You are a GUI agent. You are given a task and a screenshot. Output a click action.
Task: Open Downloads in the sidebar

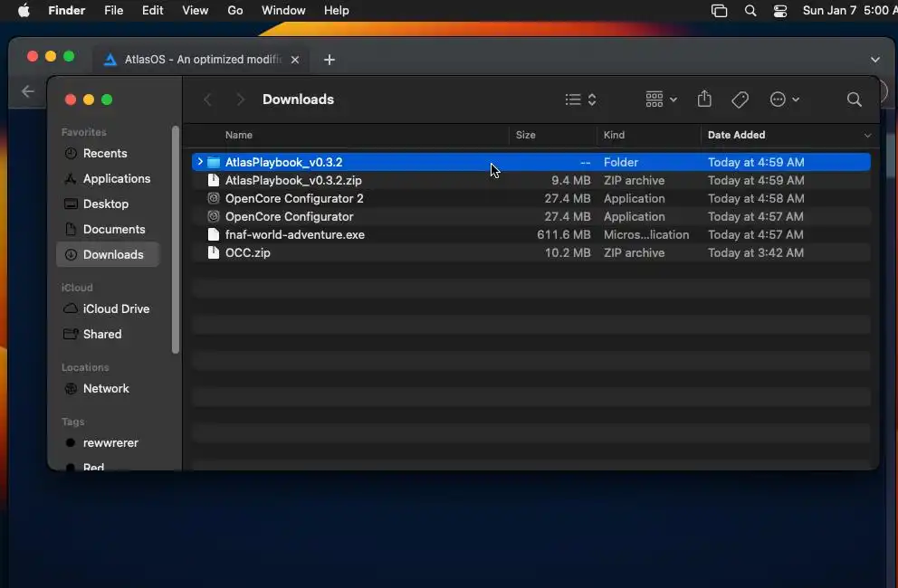[x=108, y=254]
